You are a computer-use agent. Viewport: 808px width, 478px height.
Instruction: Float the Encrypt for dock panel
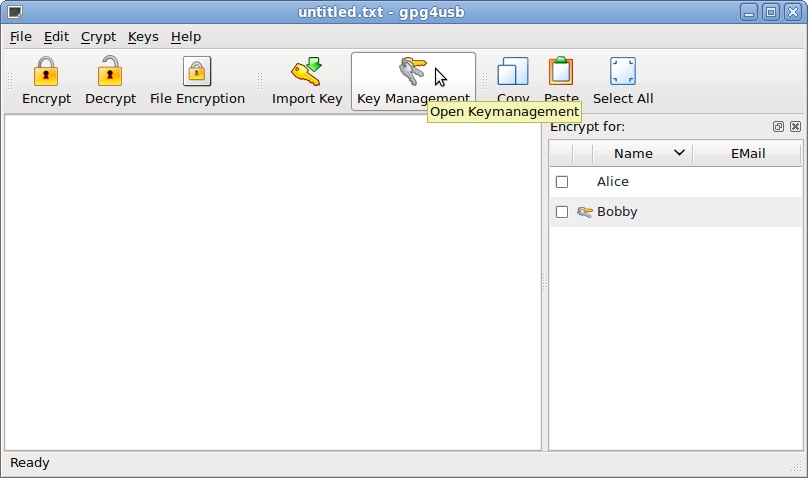click(x=778, y=127)
